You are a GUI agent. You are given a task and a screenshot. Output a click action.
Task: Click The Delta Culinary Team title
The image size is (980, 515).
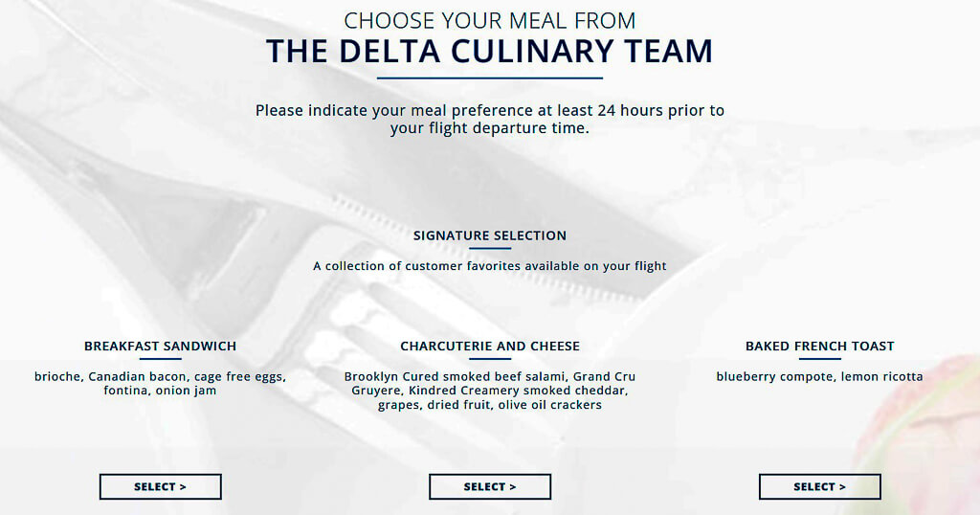tap(490, 52)
